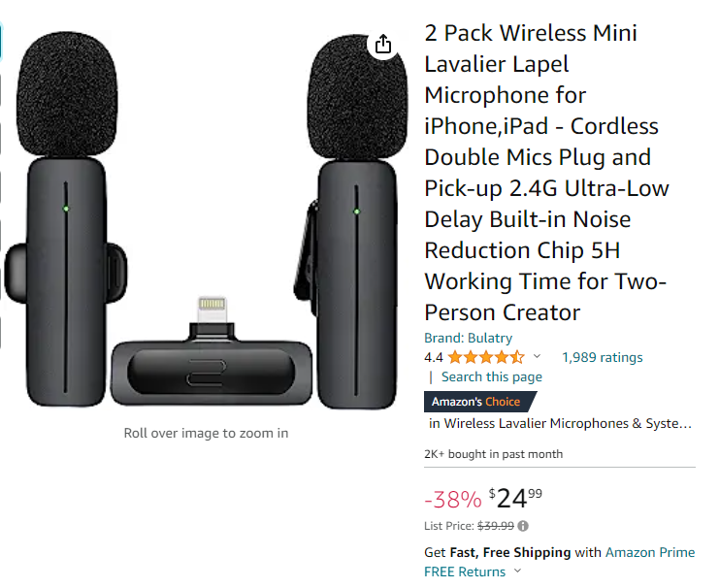The width and height of the screenshot is (719, 588).
Task: Click the $24.99 price
Action: coord(515,499)
